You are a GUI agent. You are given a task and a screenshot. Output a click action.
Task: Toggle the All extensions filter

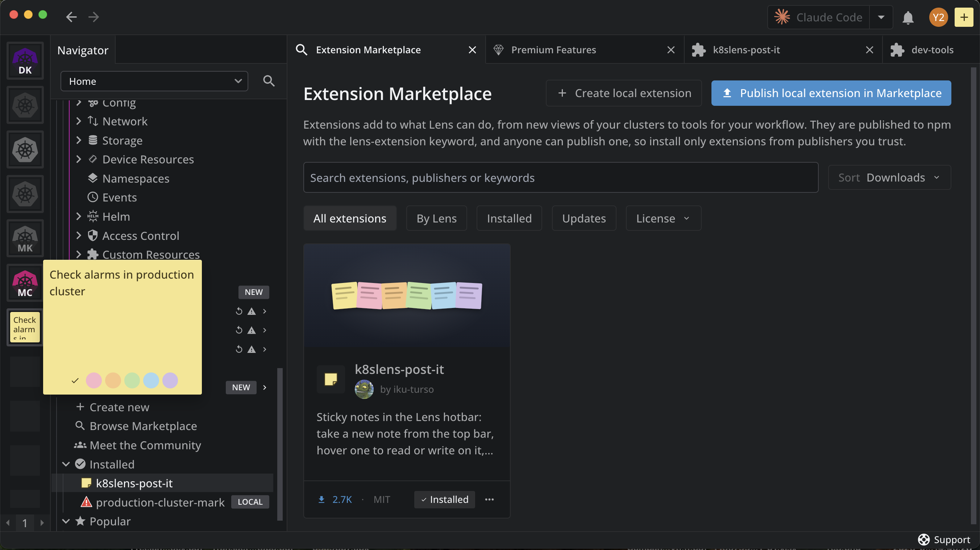(350, 218)
